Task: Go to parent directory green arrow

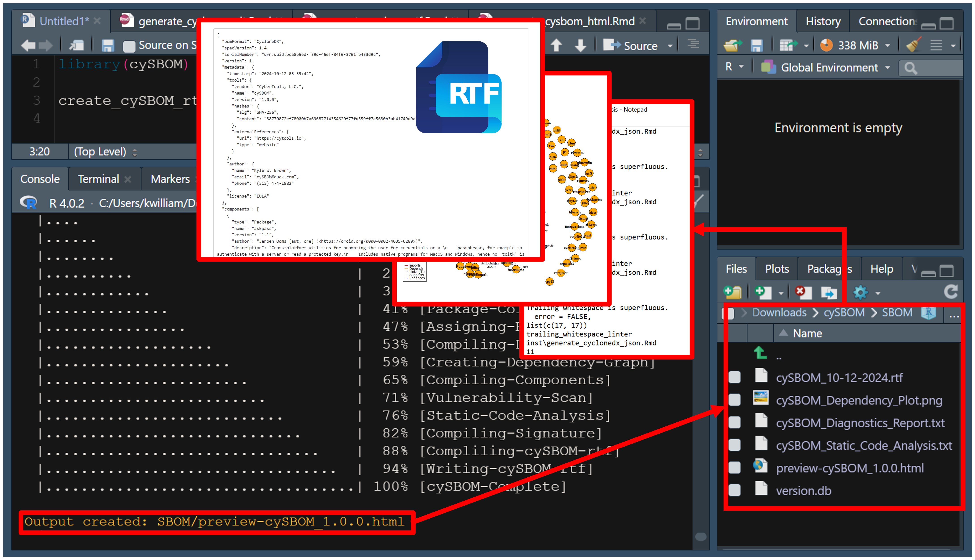Action: click(760, 352)
